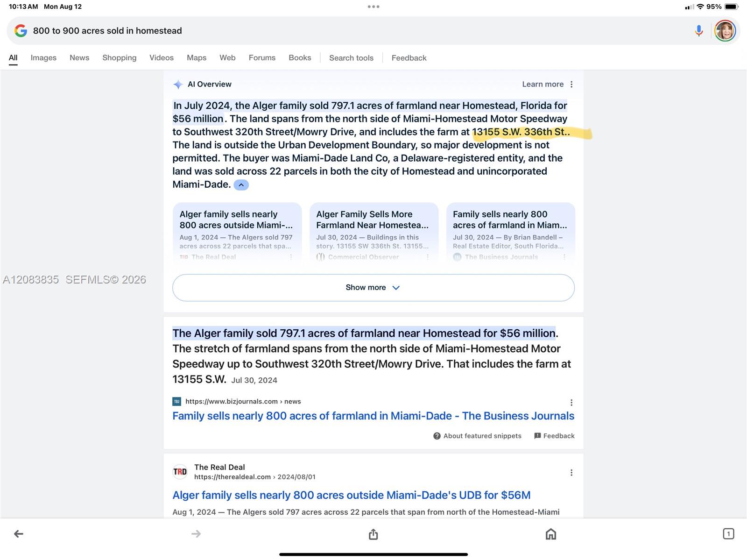
Task: Switch to the Images tab
Action: coord(43,58)
